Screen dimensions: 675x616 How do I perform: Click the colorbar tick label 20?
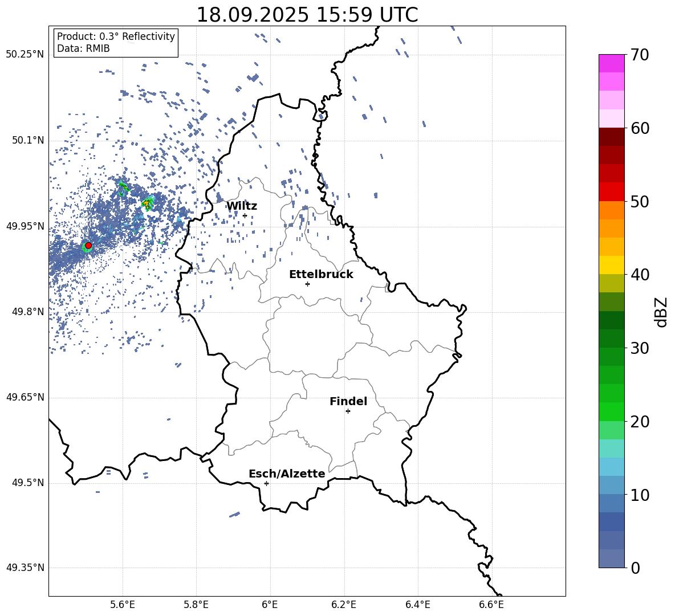click(640, 422)
